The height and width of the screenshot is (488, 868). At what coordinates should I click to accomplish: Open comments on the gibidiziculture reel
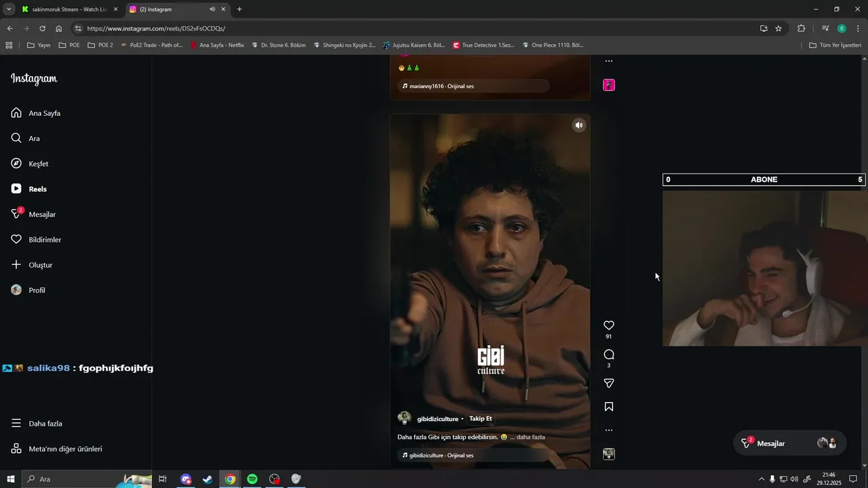point(609,354)
